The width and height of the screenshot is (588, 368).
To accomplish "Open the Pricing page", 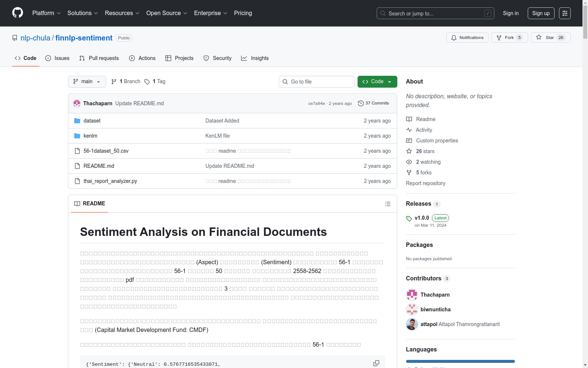I will [x=243, y=13].
